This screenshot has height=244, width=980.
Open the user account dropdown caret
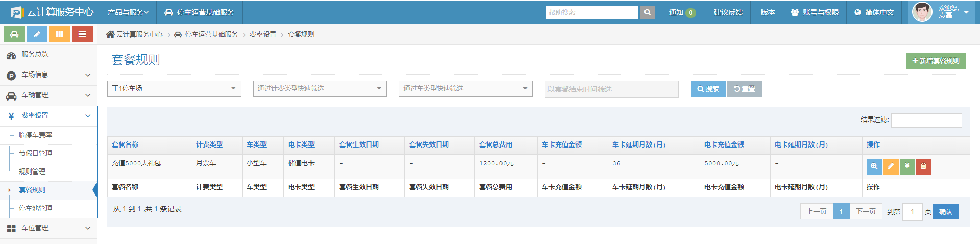point(966,12)
